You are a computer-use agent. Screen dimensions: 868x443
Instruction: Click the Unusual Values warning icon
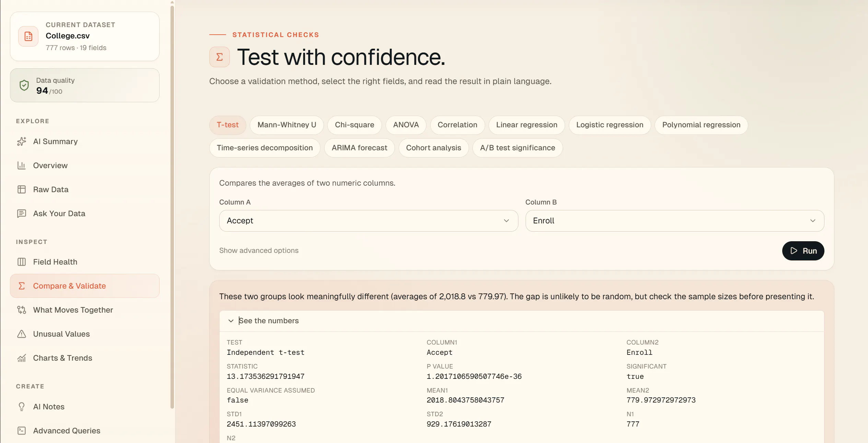click(22, 334)
